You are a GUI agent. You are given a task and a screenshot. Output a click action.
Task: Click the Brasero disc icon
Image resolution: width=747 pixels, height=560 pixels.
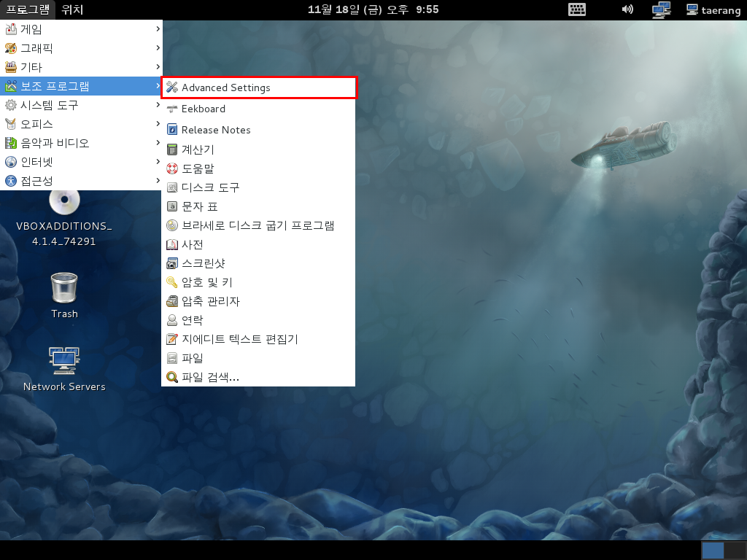[x=172, y=226]
